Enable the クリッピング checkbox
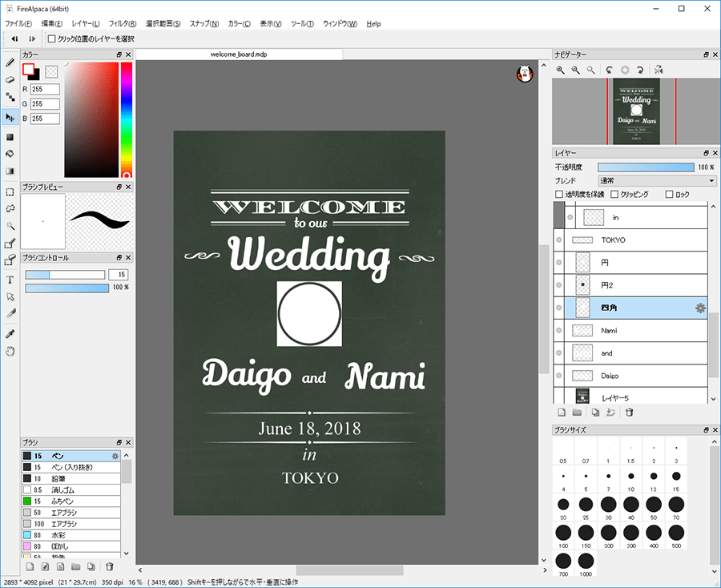The width and height of the screenshot is (721, 588). tap(614, 195)
